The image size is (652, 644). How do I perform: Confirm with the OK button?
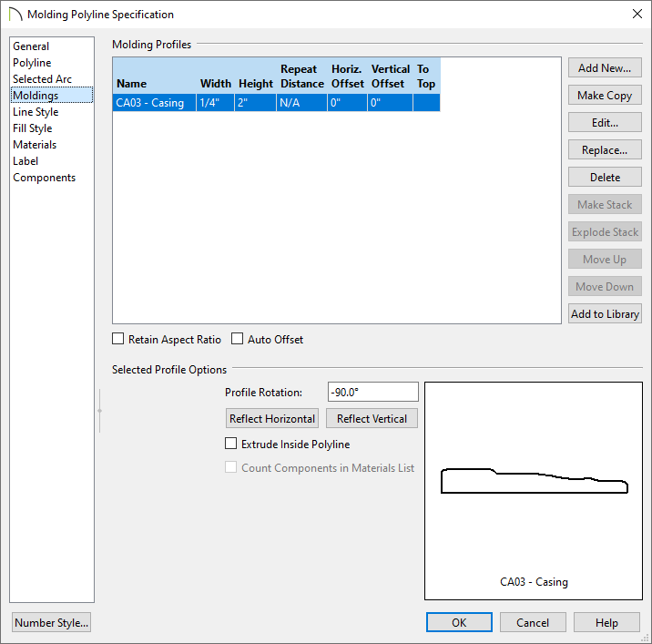pyautogui.click(x=459, y=622)
